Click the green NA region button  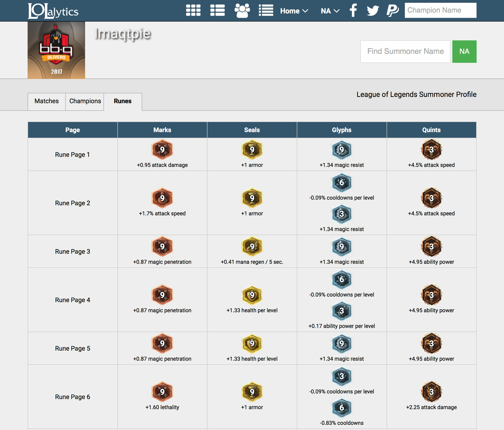coord(464,51)
